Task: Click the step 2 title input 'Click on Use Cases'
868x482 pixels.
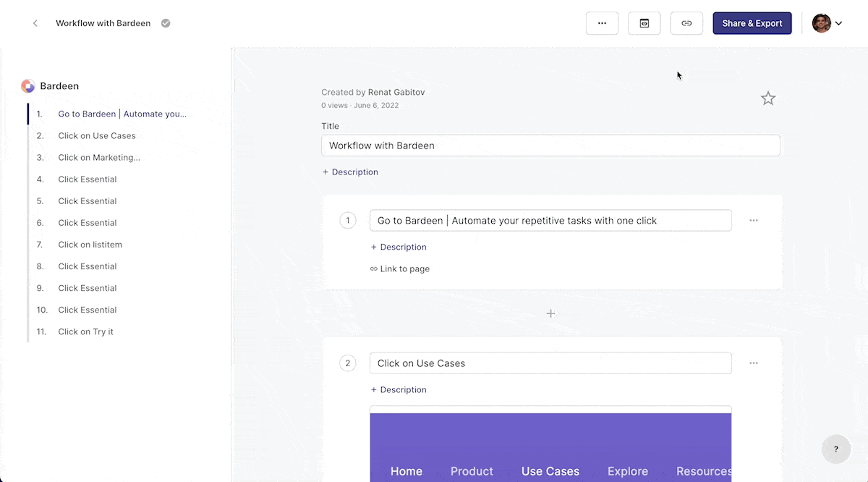Action: coord(550,363)
